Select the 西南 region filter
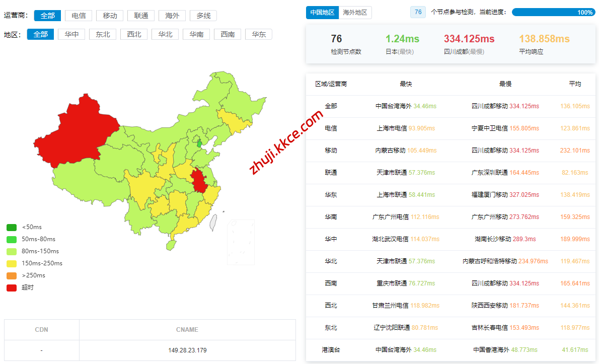This screenshot has height=364, width=599. [x=228, y=34]
